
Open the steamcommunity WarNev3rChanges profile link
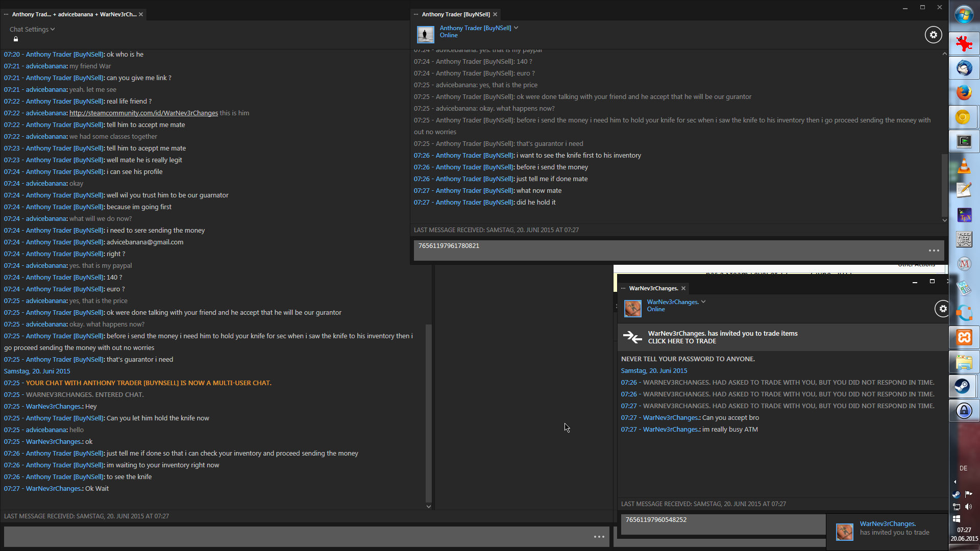pos(143,113)
